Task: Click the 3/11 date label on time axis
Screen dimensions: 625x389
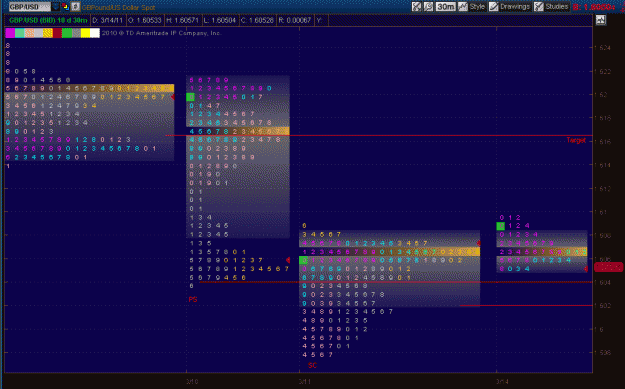Action: 305,381
